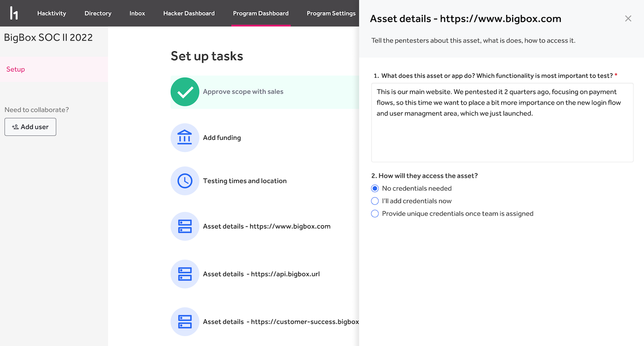Viewport: 644px width, 346px height.
Task: Close the Asset details panel
Action: [x=628, y=18]
